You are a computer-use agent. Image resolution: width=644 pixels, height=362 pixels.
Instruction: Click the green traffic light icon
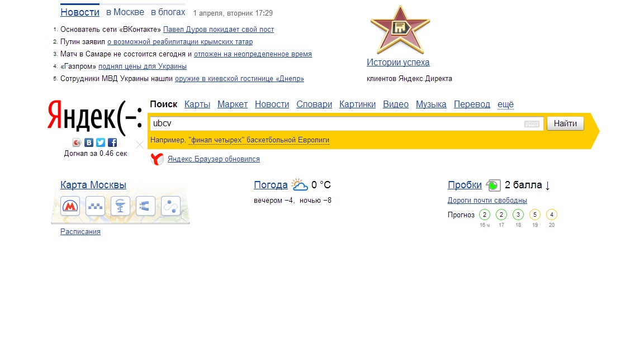click(493, 185)
